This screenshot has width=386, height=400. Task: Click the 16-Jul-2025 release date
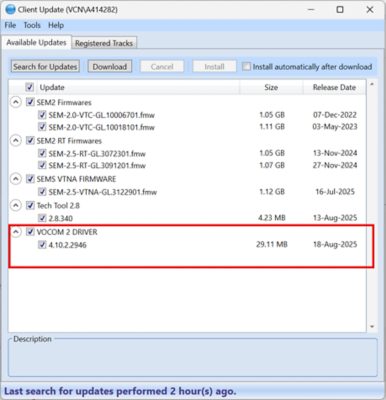coord(335,192)
